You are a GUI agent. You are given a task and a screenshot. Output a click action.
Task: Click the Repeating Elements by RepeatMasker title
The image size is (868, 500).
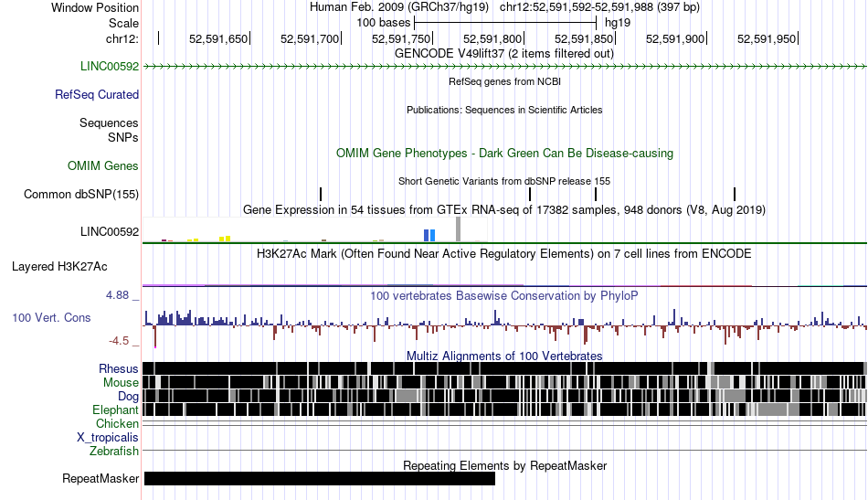click(504, 465)
